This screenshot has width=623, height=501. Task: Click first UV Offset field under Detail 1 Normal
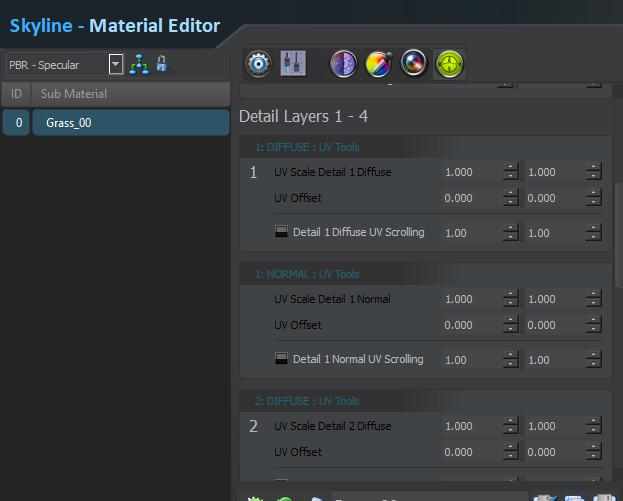[471, 325]
